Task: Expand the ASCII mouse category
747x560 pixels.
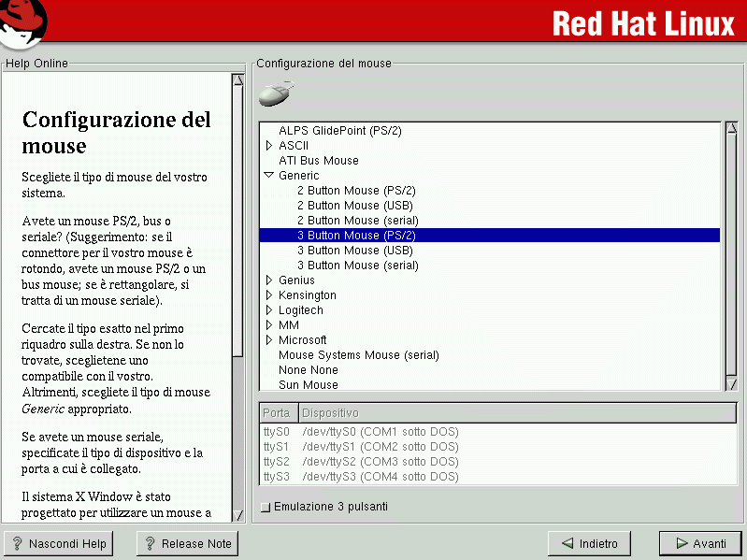Action: point(269,146)
